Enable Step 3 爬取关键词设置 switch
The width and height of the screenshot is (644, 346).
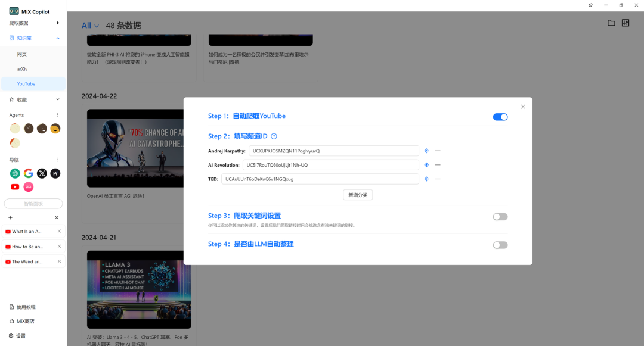(500, 216)
